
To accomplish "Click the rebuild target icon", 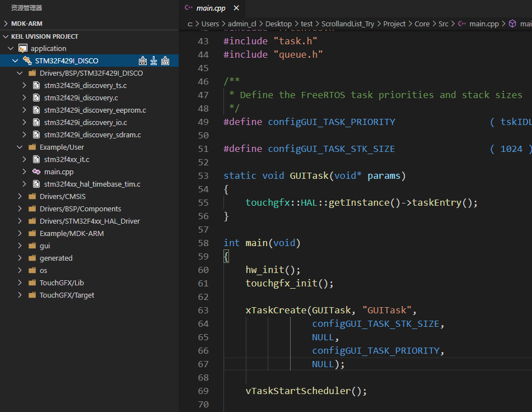I will pos(165,61).
